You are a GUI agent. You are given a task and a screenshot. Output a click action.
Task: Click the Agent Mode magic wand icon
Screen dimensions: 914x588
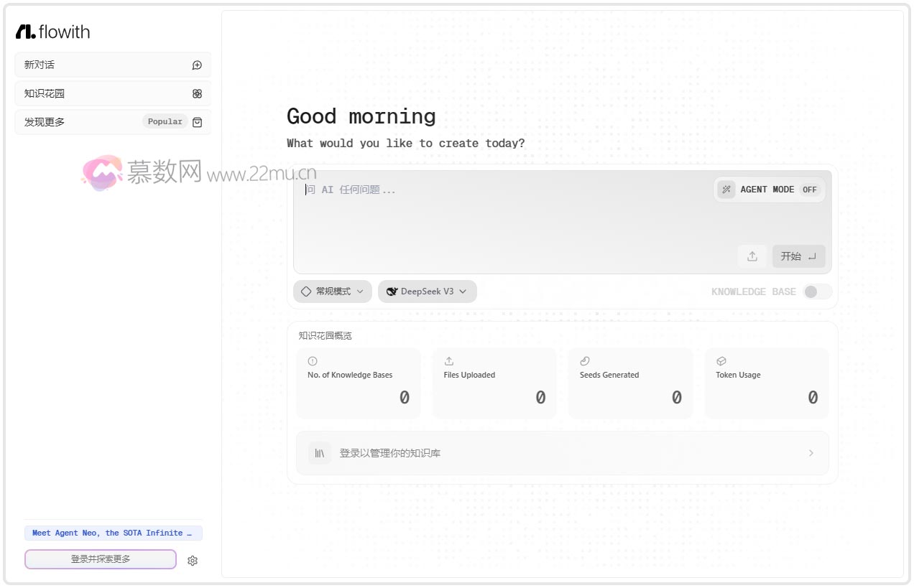click(x=726, y=190)
